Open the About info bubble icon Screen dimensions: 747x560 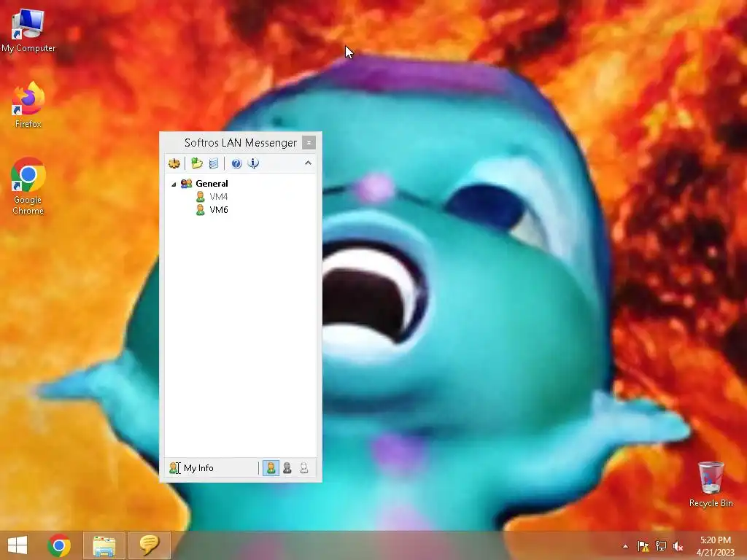253,163
